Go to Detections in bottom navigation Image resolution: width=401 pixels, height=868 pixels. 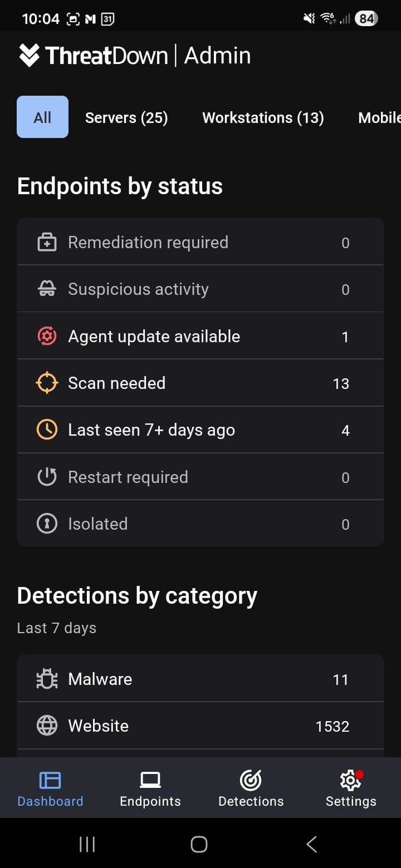[x=251, y=788]
